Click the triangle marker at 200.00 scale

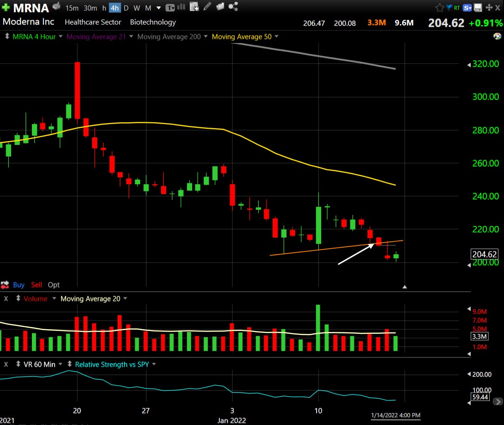click(x=469, y=265)
